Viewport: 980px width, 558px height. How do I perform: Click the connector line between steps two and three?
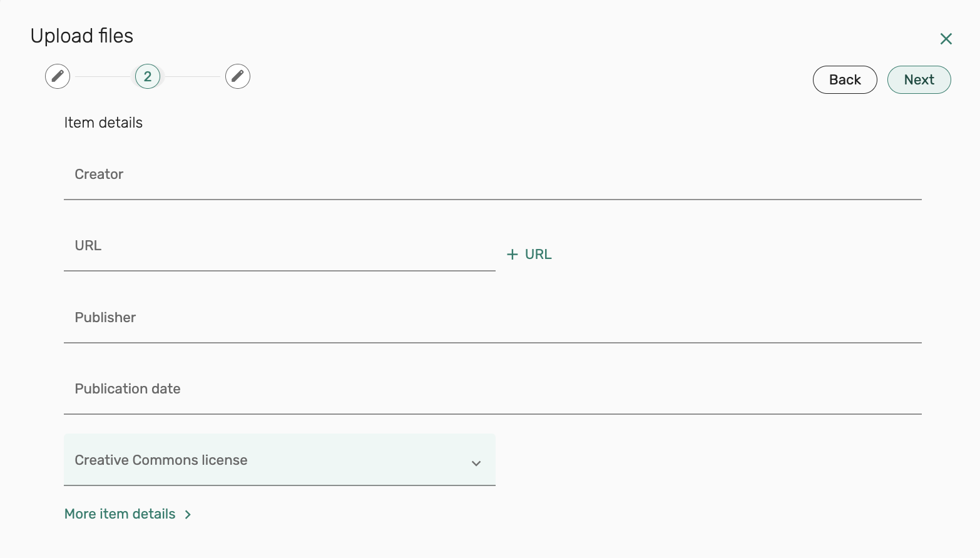(193, 77)
